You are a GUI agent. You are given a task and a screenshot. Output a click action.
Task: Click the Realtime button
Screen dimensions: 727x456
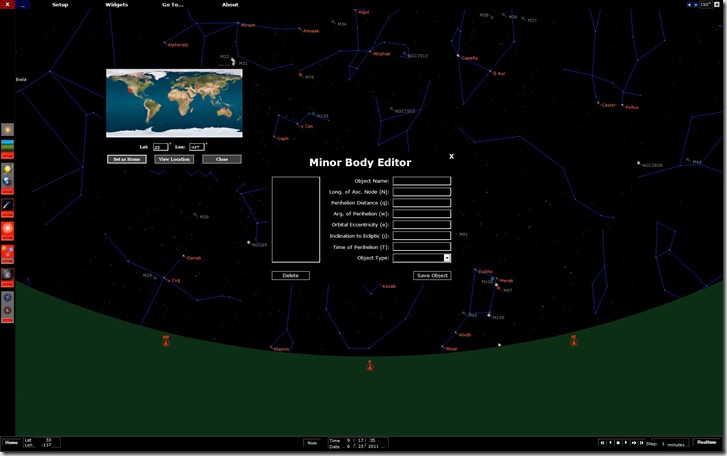[x=707, y=442]
